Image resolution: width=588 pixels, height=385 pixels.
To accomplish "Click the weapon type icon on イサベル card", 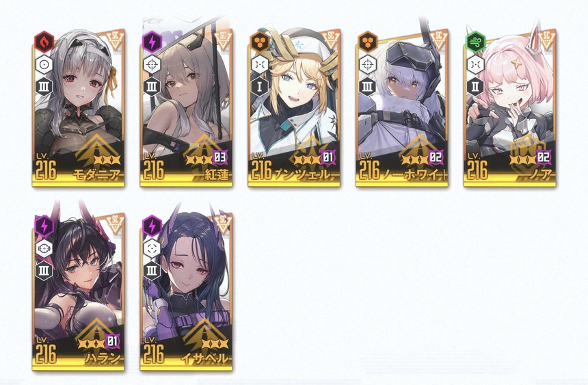I will coord(152,248).
